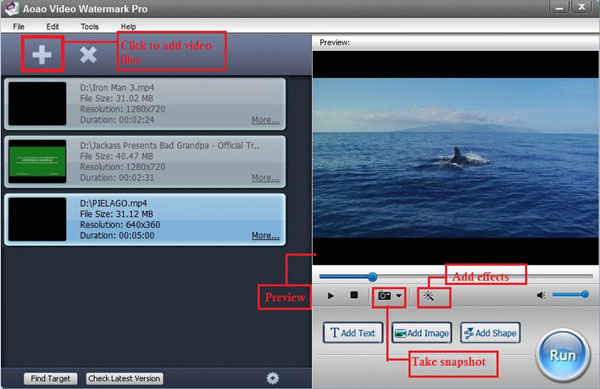This screenshot has width=600, height=389.
Task: Open the Edit menu
Action: [x=52, y=26]
